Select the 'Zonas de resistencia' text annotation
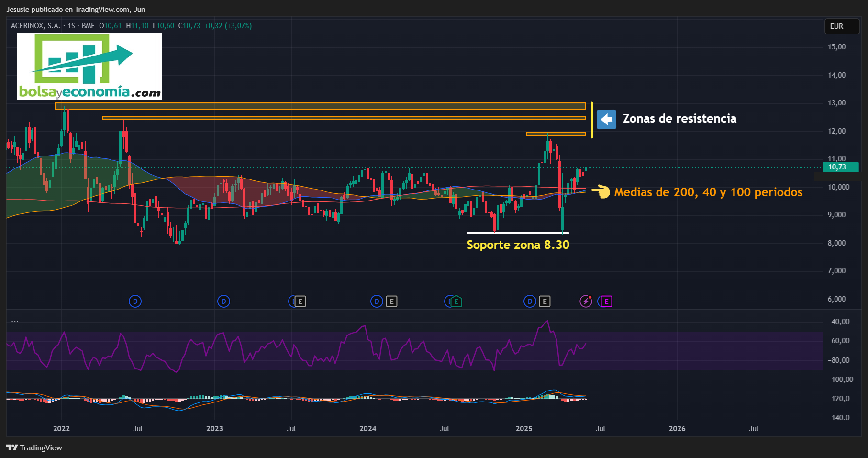This screenshot has width=868, height=458. pyautogui.click(x=679, y=119)
